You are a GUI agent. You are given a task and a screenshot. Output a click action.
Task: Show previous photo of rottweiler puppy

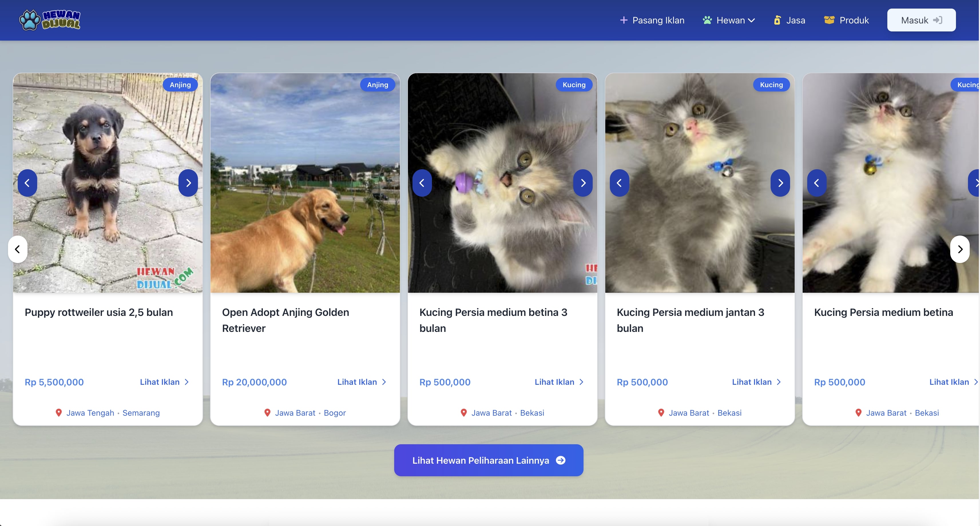pyautogui.click(x=27, y=183)
